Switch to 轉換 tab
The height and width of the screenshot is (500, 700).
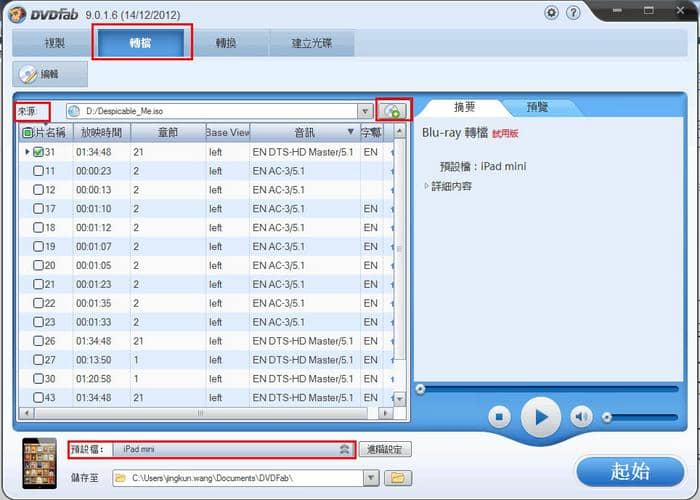pos(226,43)
